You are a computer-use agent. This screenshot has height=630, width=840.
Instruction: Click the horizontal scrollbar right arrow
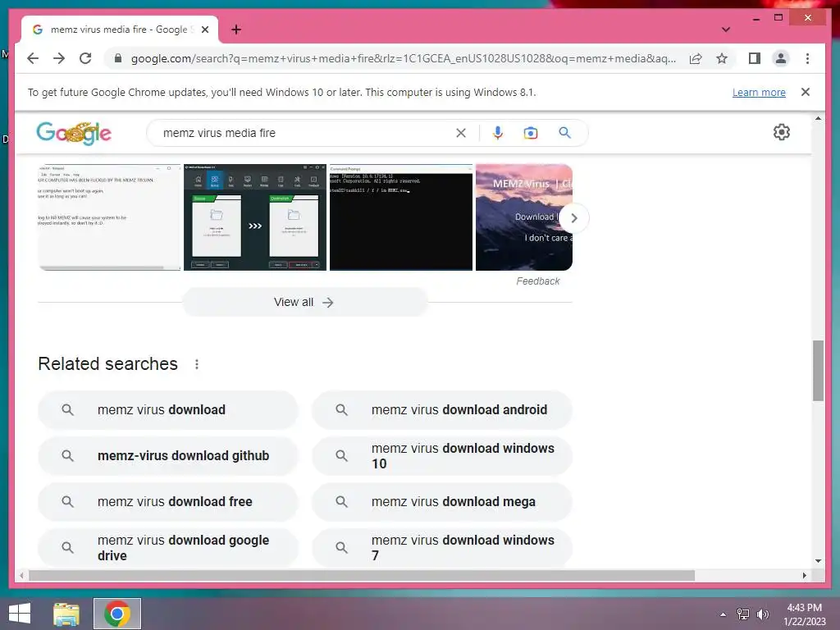pos(804,575)
